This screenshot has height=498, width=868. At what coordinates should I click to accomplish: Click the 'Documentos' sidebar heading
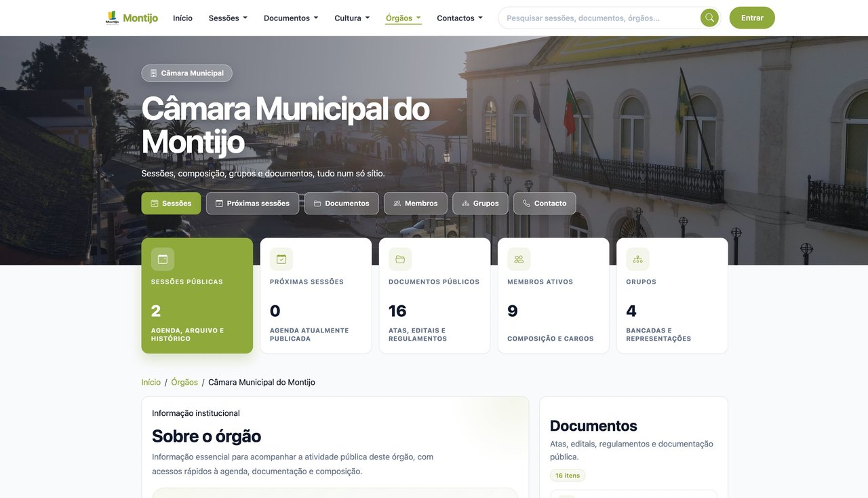[593, 426]
